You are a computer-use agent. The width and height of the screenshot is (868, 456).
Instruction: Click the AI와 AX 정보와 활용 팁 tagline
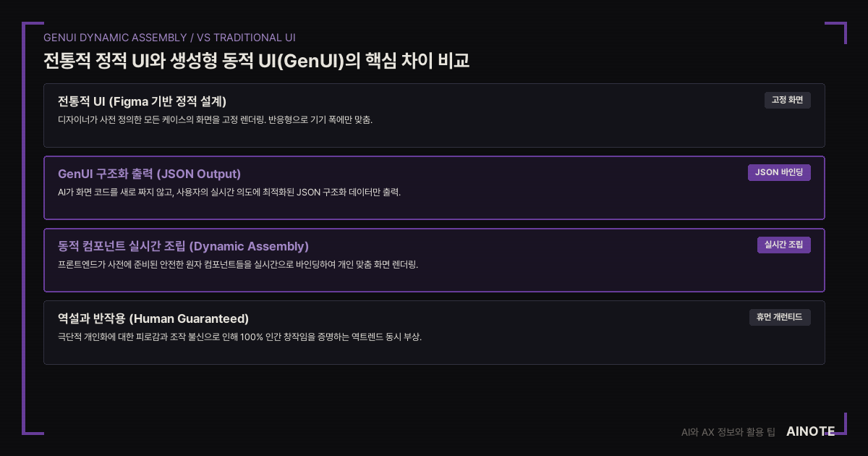[x=728, y=432]
